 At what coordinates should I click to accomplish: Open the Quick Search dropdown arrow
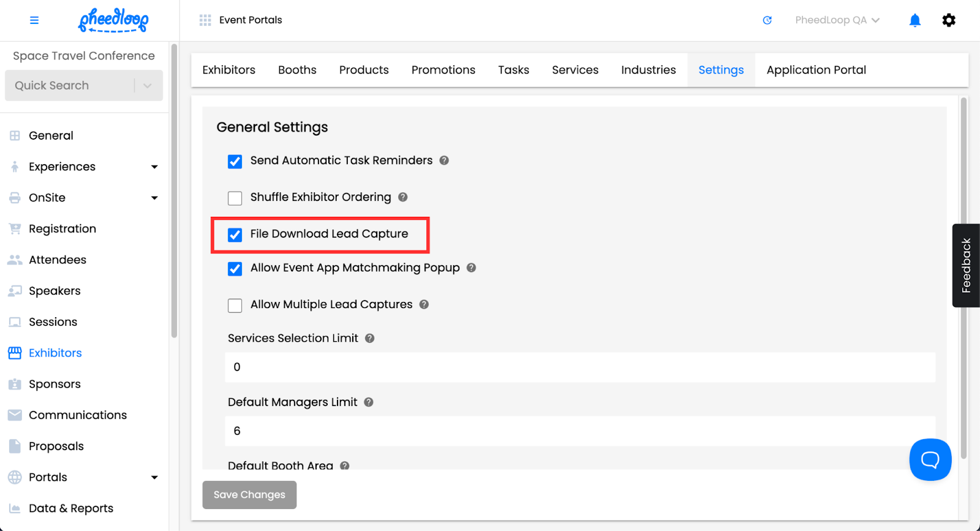(148, 86)
